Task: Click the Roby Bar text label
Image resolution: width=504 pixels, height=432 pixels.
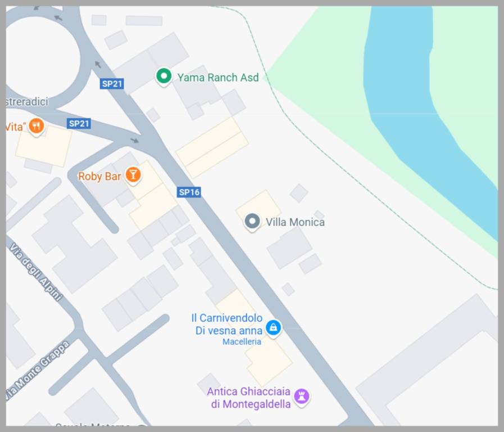Action: (99, 176)
